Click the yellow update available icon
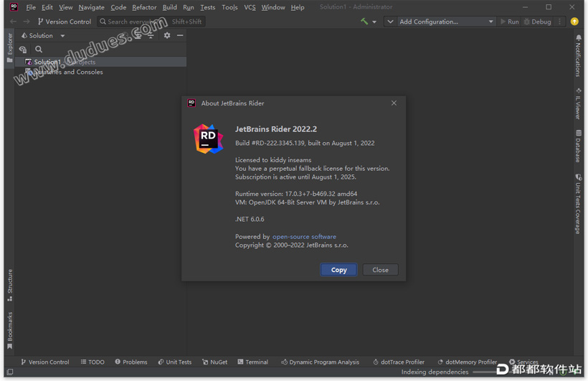Image resolution: width=588 pixels, height=381 pixels. click(574, 22)
